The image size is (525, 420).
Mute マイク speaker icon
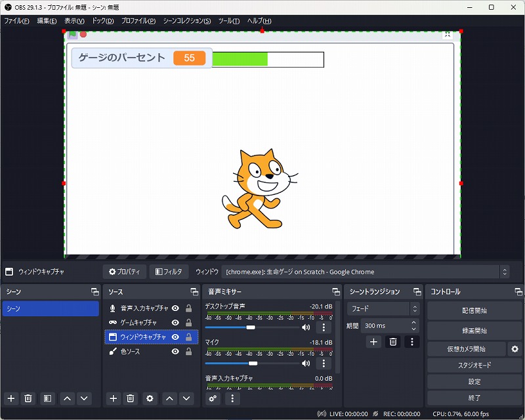pyautogui.click(x=306, y=364)
